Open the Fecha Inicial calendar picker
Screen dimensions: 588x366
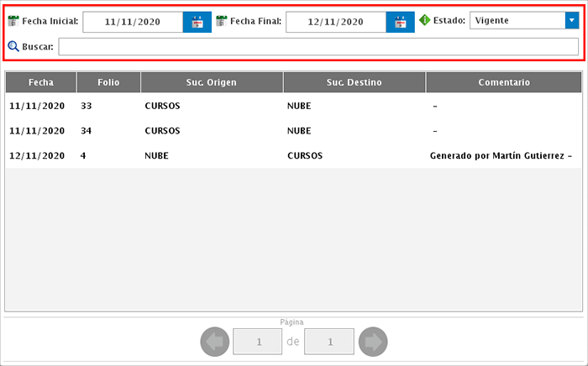click(197, 22)
